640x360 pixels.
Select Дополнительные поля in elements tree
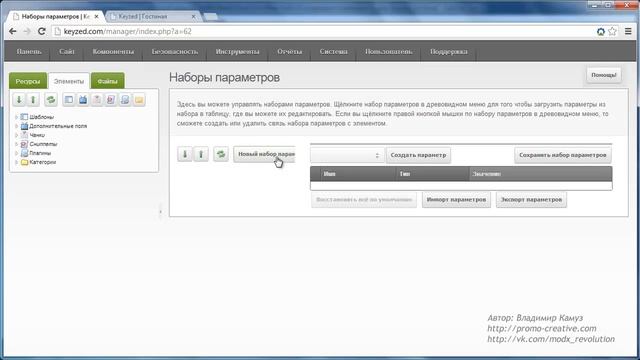click(58, 126)
